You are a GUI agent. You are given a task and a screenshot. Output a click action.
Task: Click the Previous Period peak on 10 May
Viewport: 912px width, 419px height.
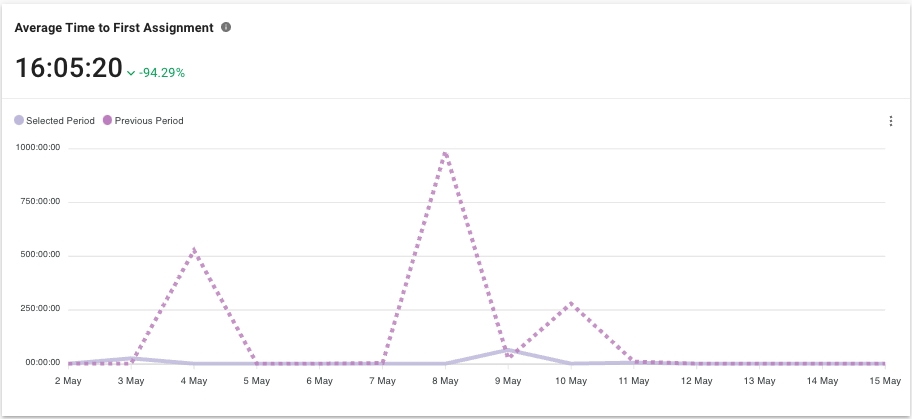click(x=570, y=302)
